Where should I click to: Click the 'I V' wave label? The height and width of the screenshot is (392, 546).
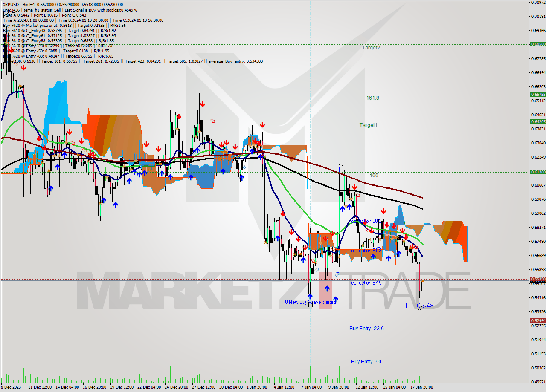point(340,165)
